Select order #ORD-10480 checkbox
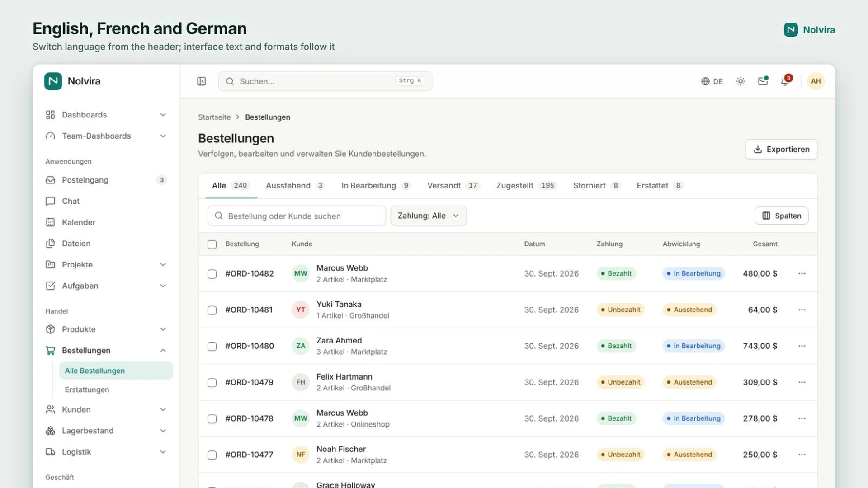The height and width of the screenshot is (488, 868). coord(212,347)
